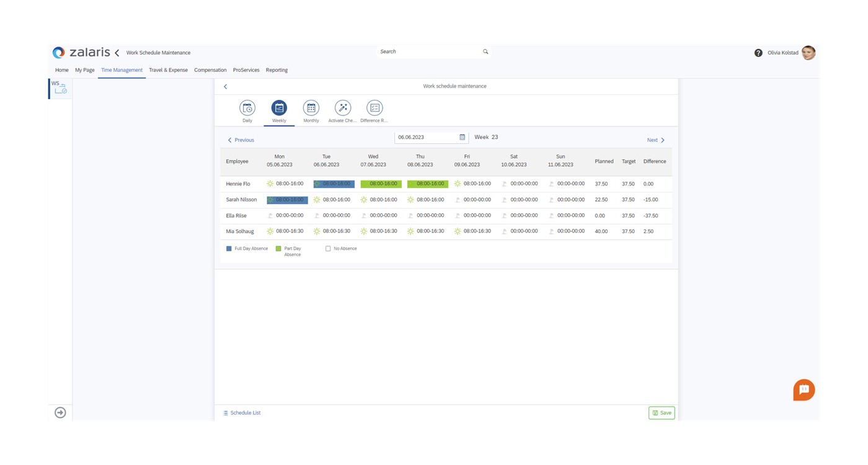The width and height of the screenshot is (868, 465).
Task: Open the Activate Check tool
Action: click(343, 108)
